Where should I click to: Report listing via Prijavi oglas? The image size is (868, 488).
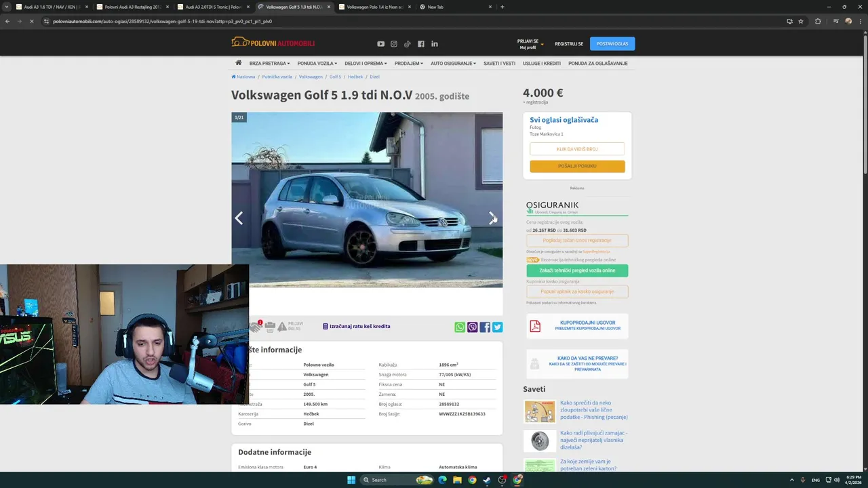[290, 327]
